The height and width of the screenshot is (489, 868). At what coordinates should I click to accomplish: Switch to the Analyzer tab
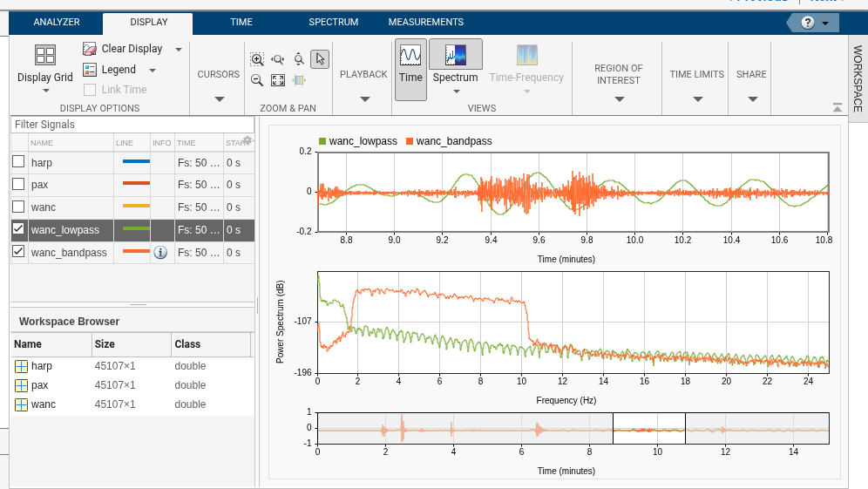pyautogui.click(x=57, y=23)
